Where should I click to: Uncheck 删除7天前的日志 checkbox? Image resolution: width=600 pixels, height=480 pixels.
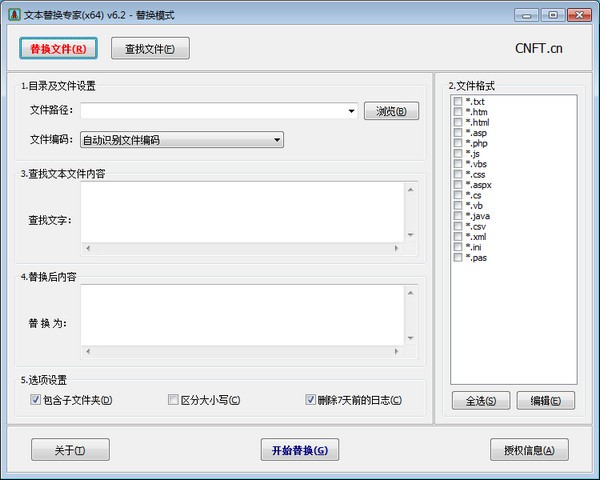pos(311,401)
